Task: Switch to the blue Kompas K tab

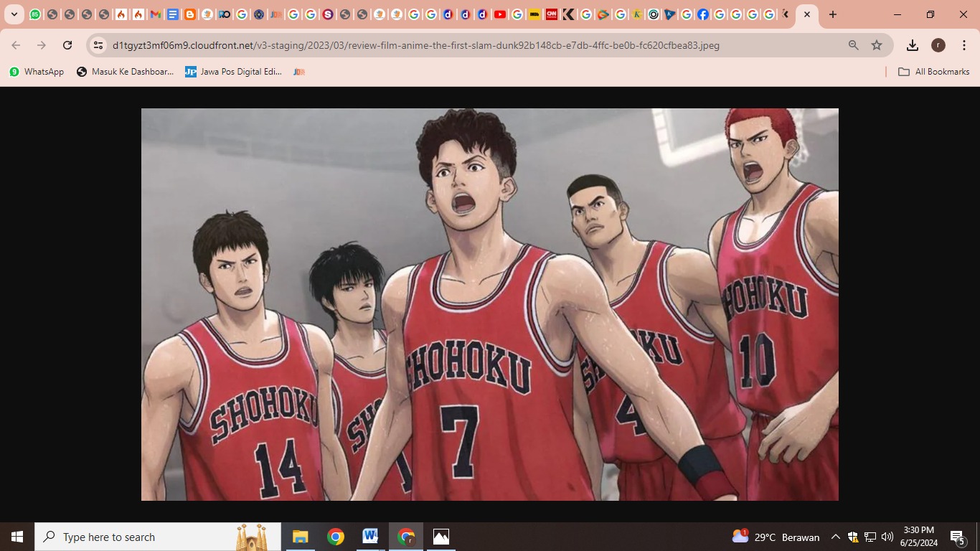Action: [669, 14]
